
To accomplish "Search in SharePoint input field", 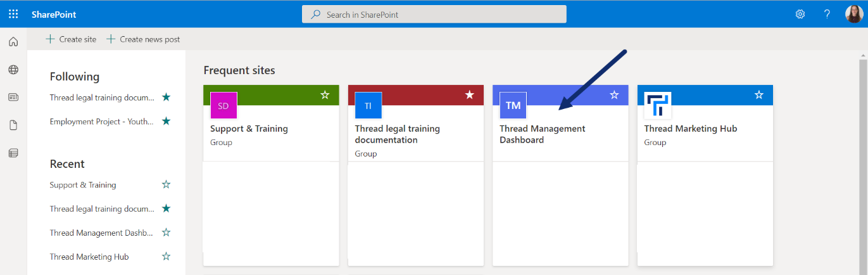I will click(x=434, y=14).
